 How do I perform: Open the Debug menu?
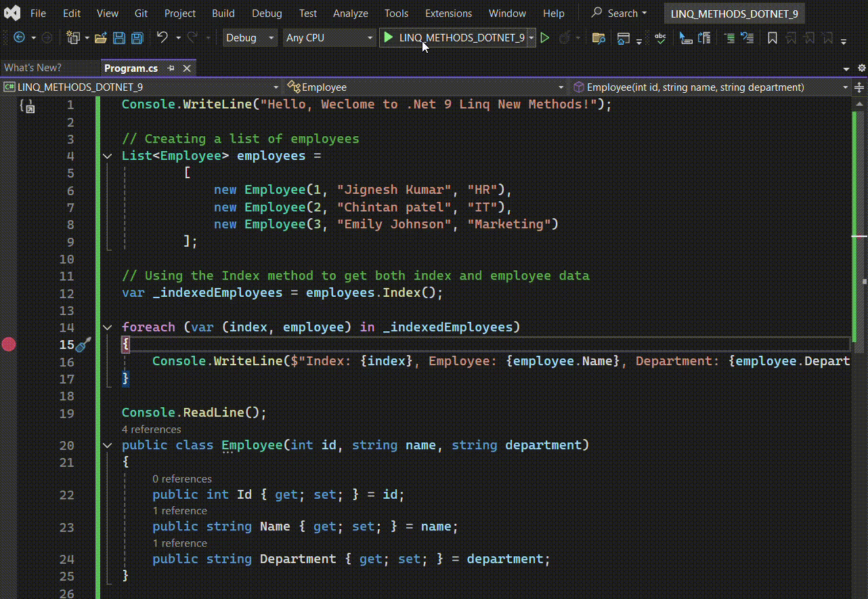coord(266,13)
